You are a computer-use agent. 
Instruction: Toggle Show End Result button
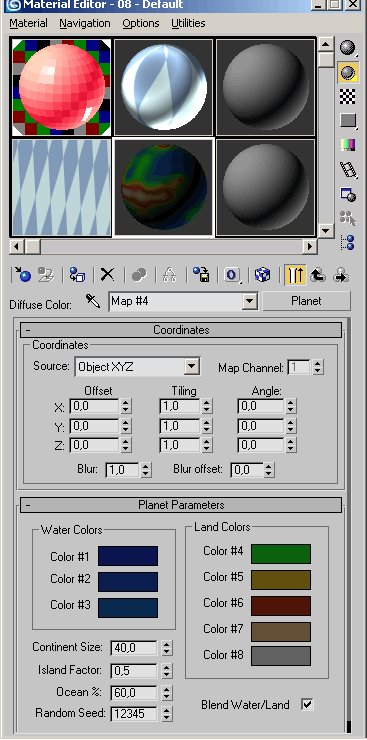pos(295,275)
